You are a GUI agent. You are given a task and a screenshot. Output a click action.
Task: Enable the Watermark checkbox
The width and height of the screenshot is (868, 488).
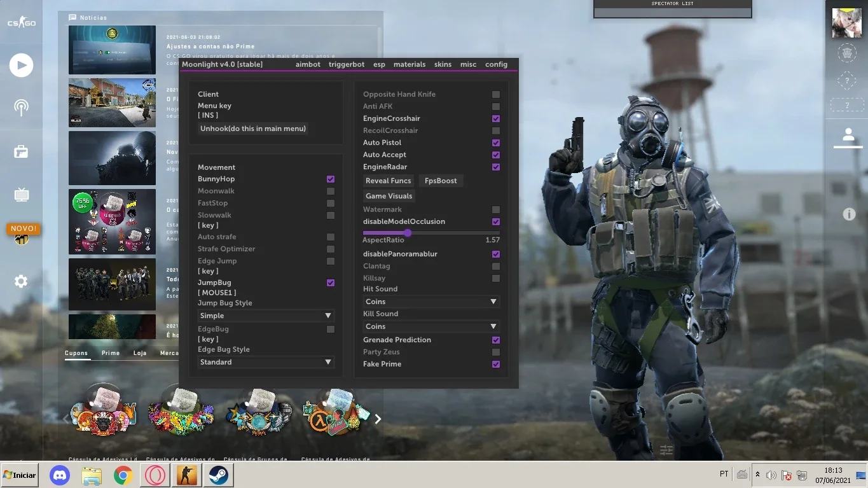click(496, 210)
